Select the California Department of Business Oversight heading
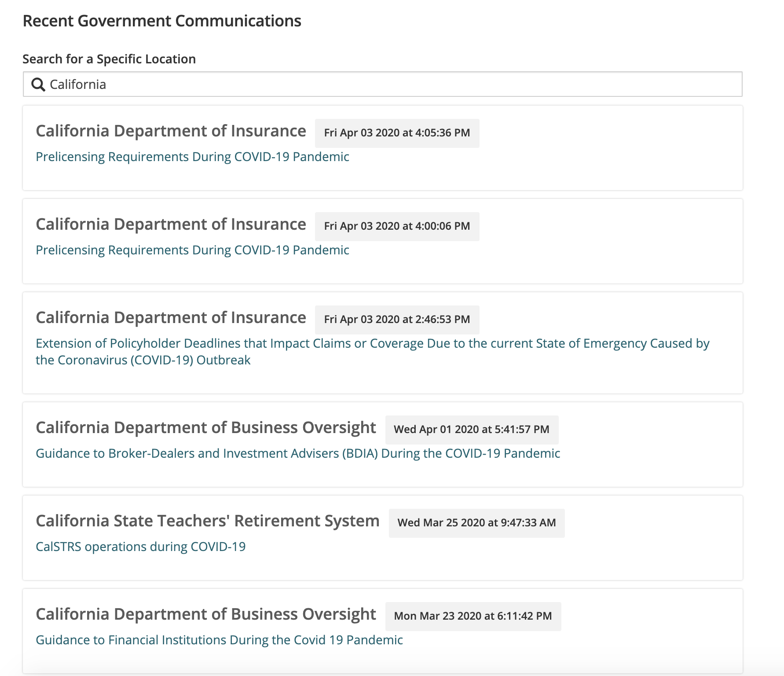 (205, 427)
